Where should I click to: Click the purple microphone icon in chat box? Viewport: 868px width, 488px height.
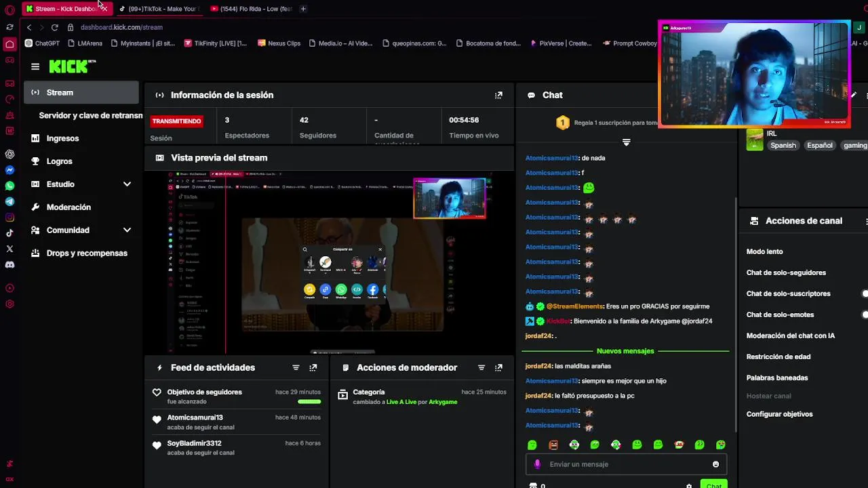[537, 464]
